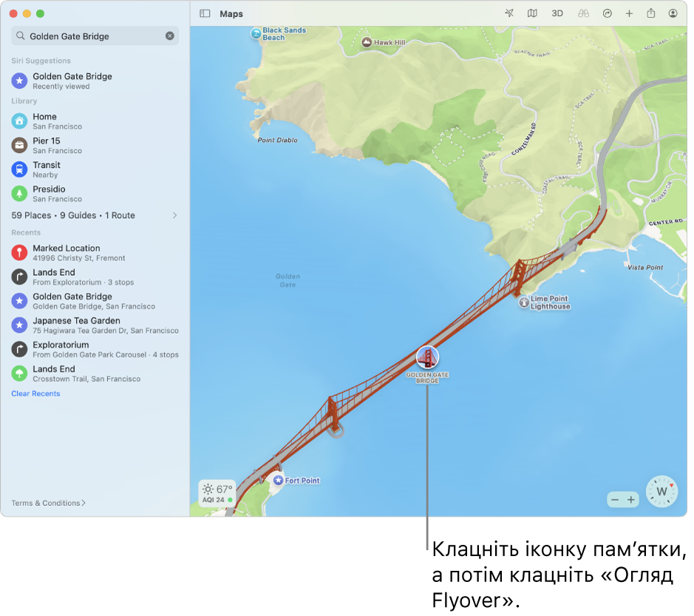
Task: Click Japanese Tea Garden star icon
Action: pyautogui.click(x=19, y=325)
